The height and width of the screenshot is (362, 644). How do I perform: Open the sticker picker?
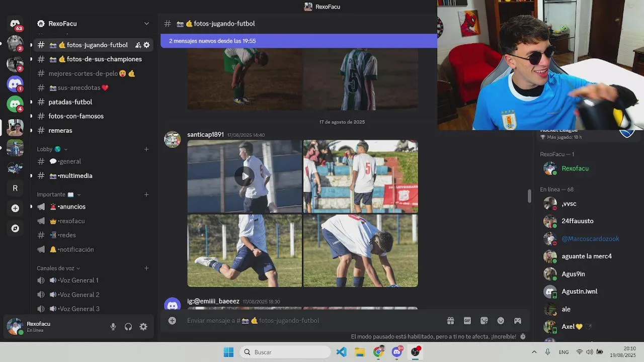point(484,320)
